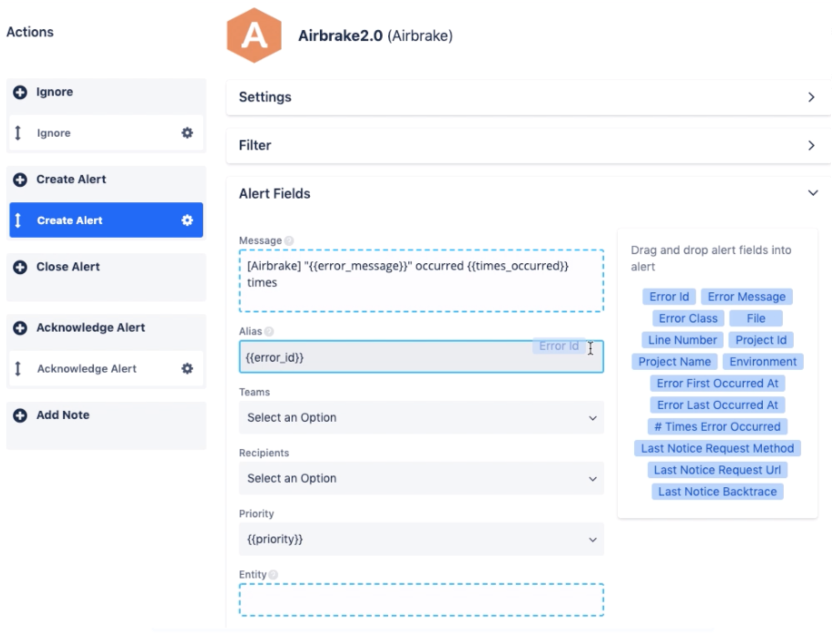Collapse the Alert Fields section
The image size is (832, 644).
click(813, 193)
